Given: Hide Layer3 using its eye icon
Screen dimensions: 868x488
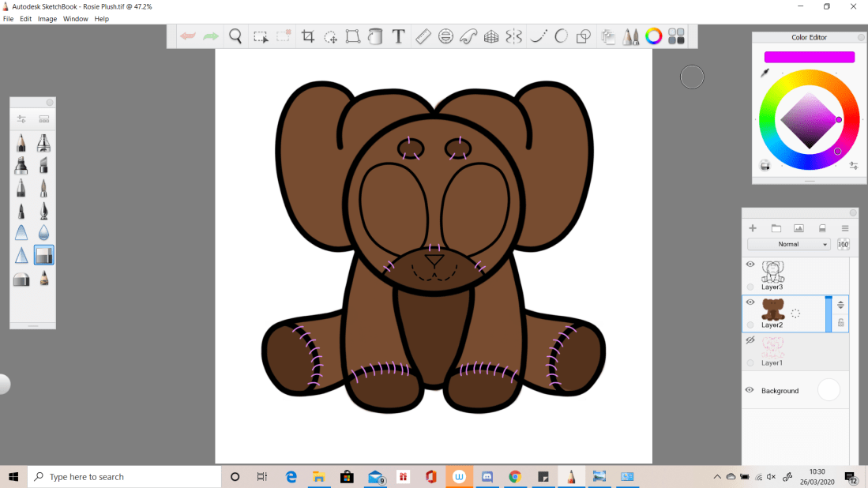Looking at the screenshot, I should 750,265.
